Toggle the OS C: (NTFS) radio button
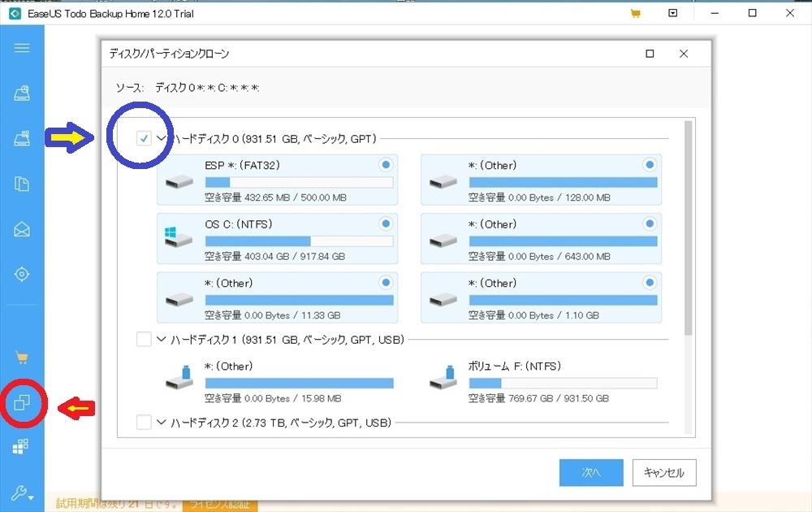This screenshot has height=512, width=812. [386, 223]
